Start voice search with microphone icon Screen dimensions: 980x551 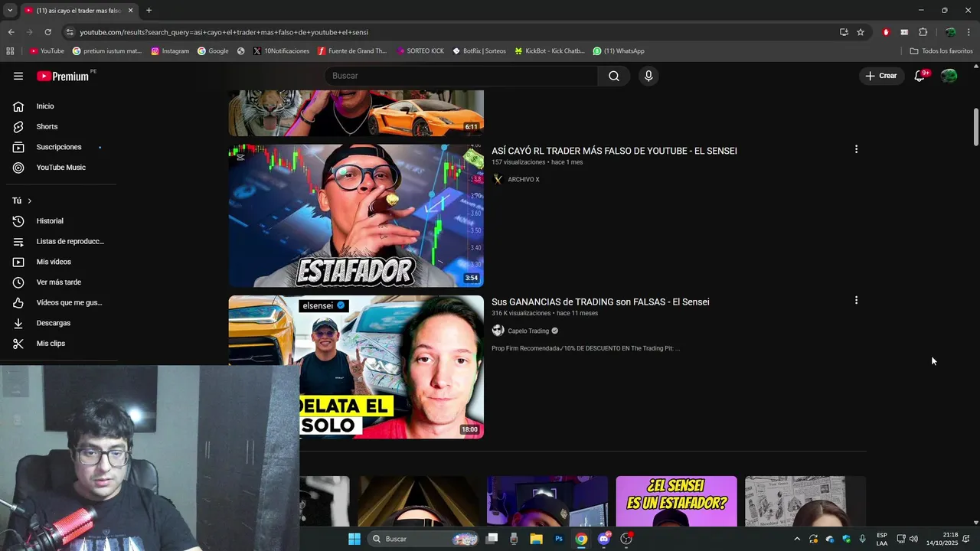click(x=648, y=76)
